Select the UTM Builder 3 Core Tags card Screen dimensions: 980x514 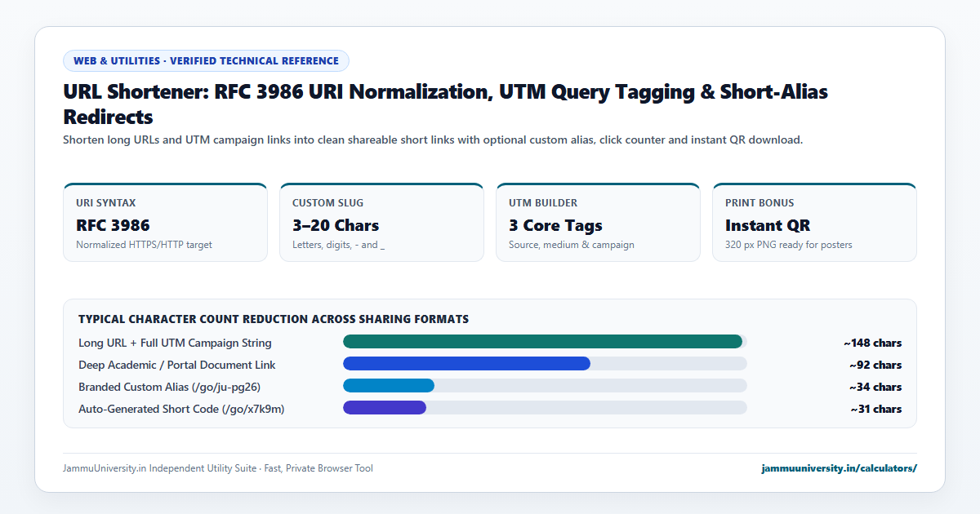(x=598, y=222)
